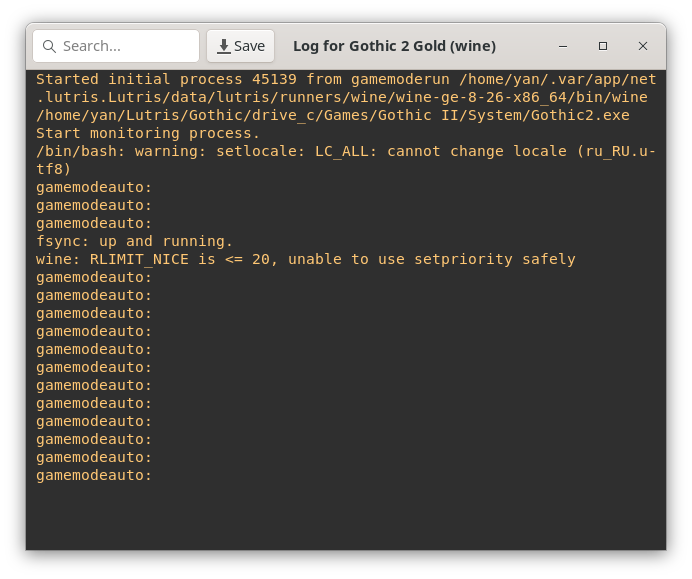The image size is (692, 579).
Task: Click the gamemodeauto line right after the fsync message
Action: click(94, 277)
